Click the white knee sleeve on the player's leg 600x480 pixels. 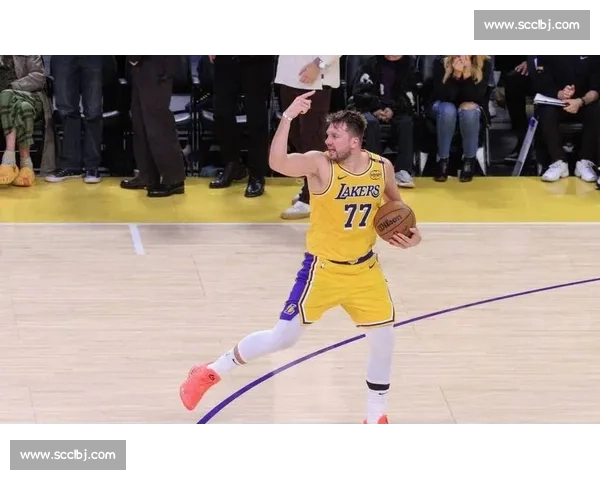(x=268, y=341)
